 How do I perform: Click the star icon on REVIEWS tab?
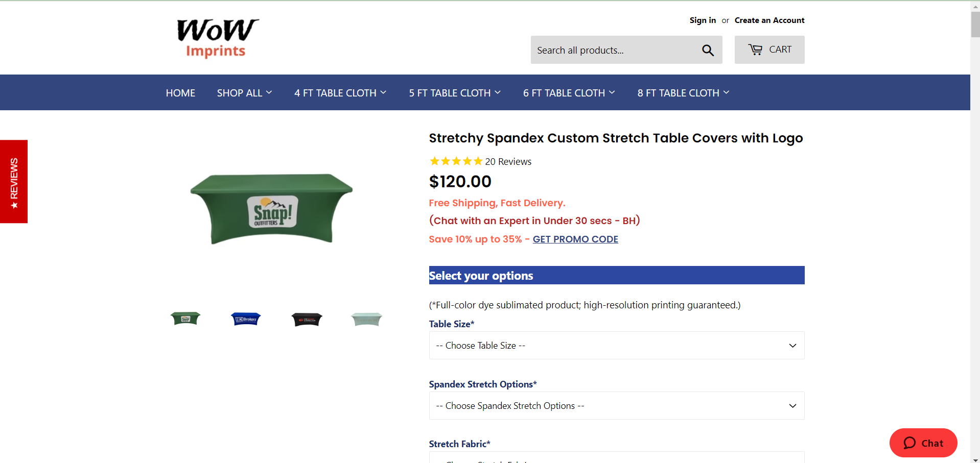coord(14,204)
